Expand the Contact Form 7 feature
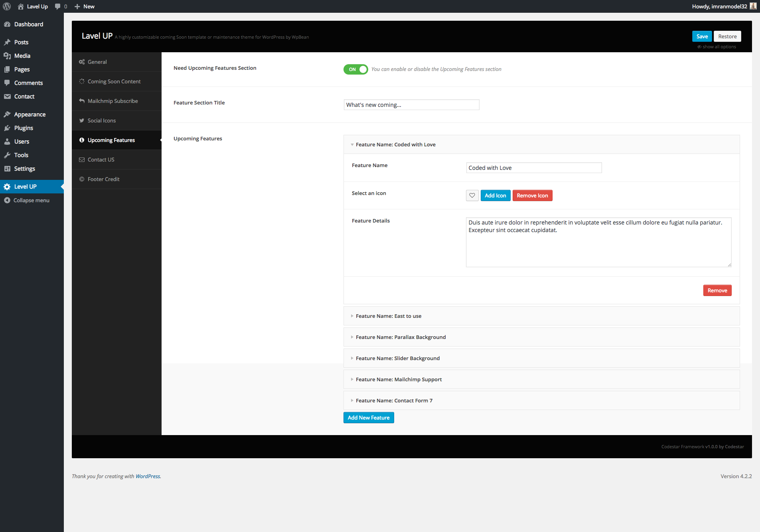 541,400
